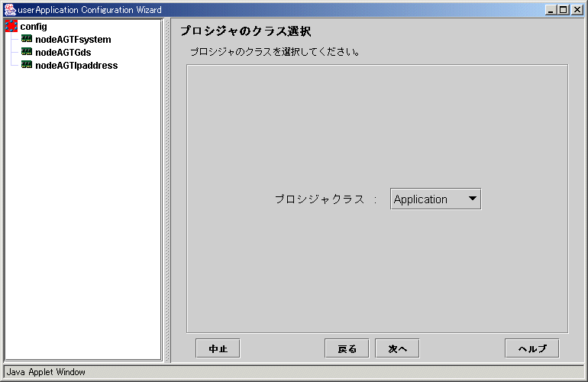The height and width of the screenshot is (382, 588).
Task: Click the red config root icon
Action: (11, 26)
